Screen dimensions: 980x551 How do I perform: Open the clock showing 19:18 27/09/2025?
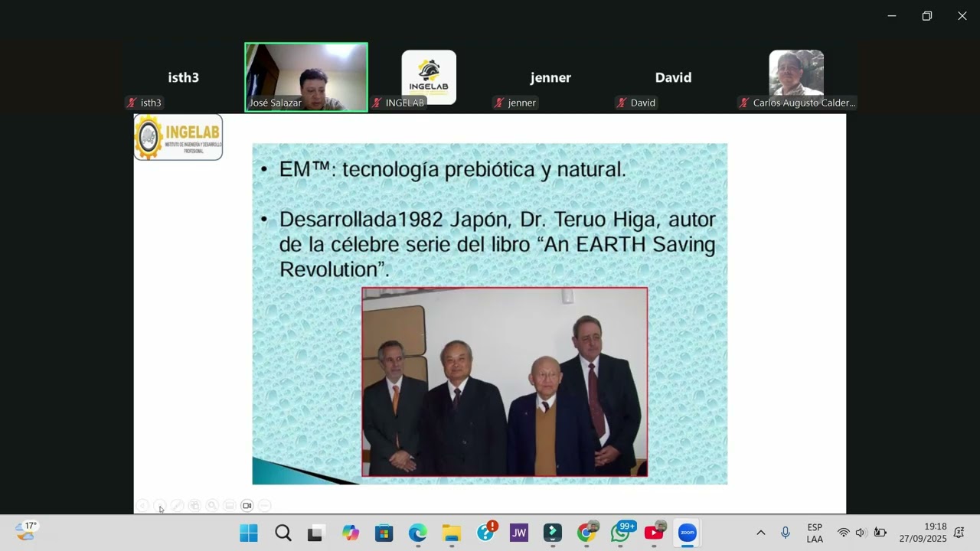pyautogui.click(x=923, y=533)
